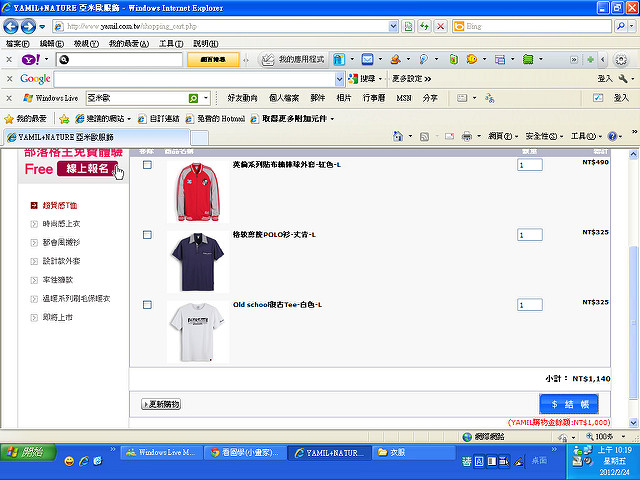Open the 說明(H) menu
This screenshot has height=480, width=640.
[x=205, y=44]
